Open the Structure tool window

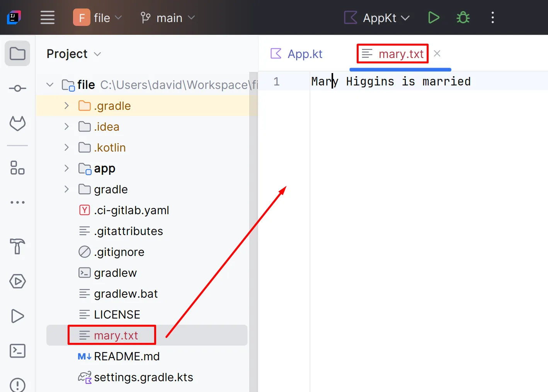17,168
